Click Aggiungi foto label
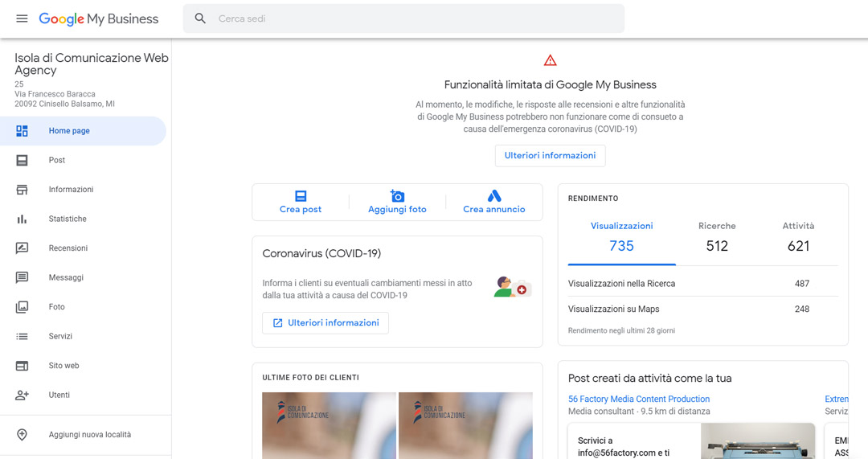 click(x=397, y=209)
